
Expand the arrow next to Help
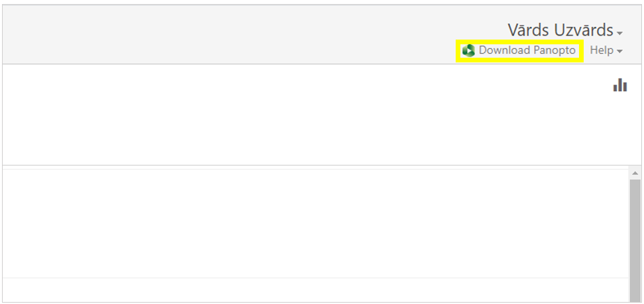click(620, 52)
